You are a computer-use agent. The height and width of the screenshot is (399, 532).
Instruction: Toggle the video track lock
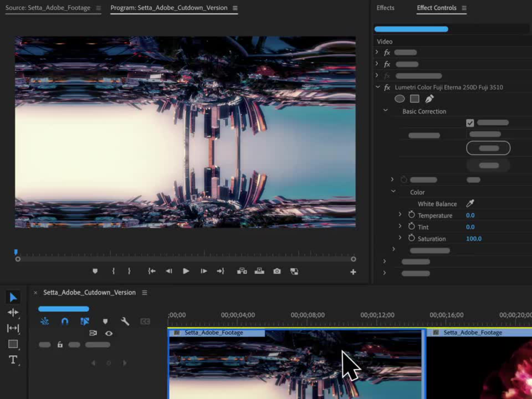[x=60, y=345]
